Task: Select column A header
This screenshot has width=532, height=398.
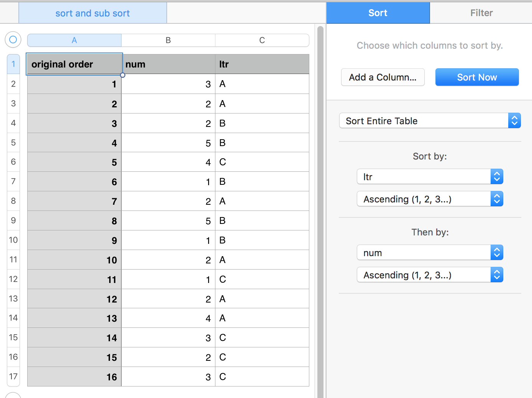Action: (74, 40)
